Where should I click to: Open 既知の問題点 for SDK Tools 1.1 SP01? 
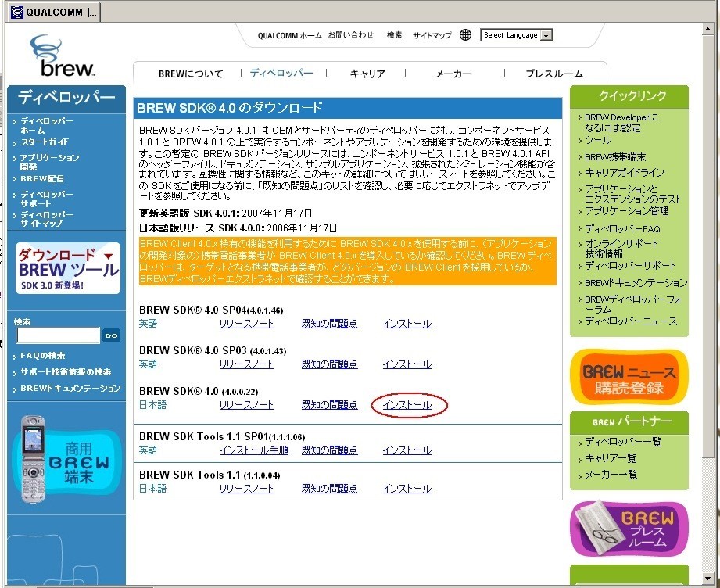tap(329, 450)
